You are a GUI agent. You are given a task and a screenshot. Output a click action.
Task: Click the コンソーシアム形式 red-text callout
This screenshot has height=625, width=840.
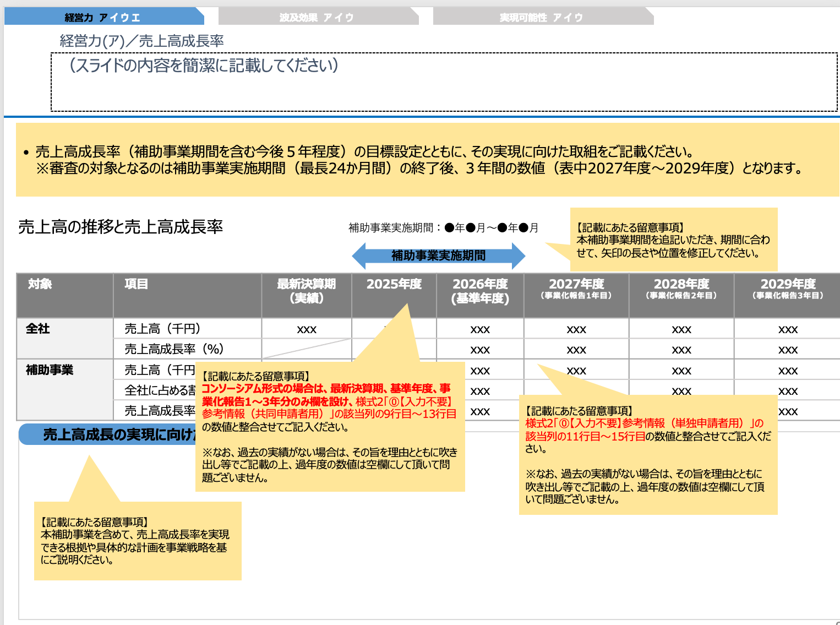coord(330,427)
